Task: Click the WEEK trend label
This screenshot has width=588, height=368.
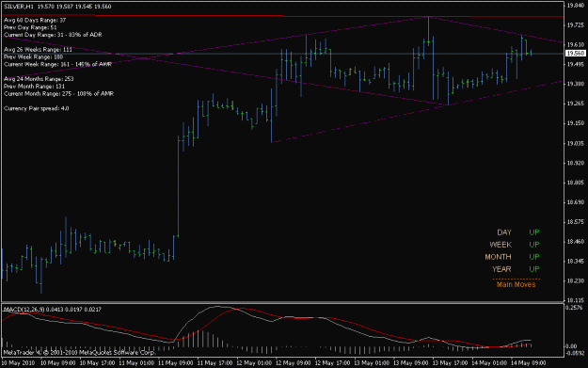Action: pyautogui.click(x=501, y=245)
